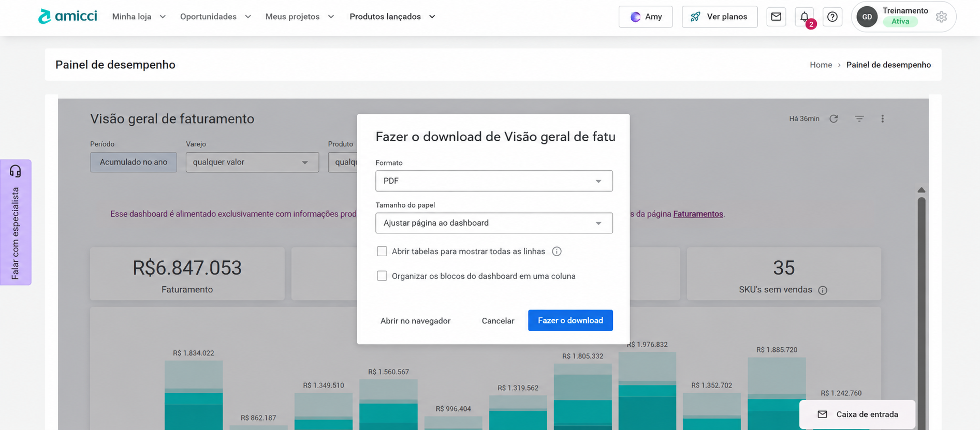Follow the Faturamentos link

coord(698,214)
